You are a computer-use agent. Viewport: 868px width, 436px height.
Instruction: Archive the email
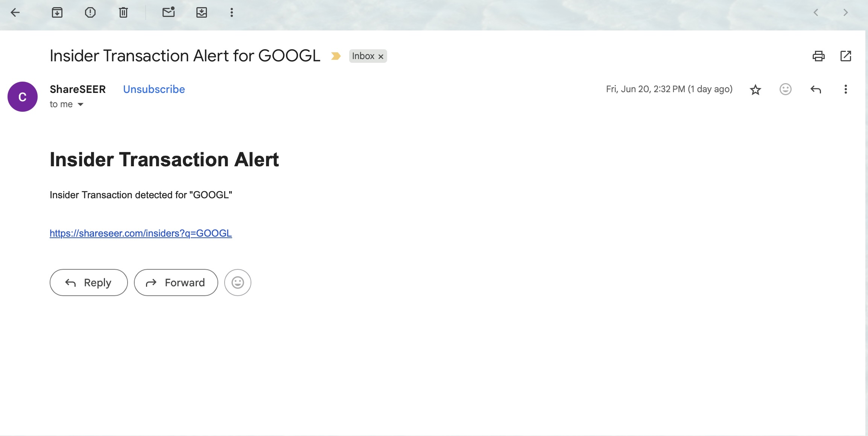pos(57,12)
